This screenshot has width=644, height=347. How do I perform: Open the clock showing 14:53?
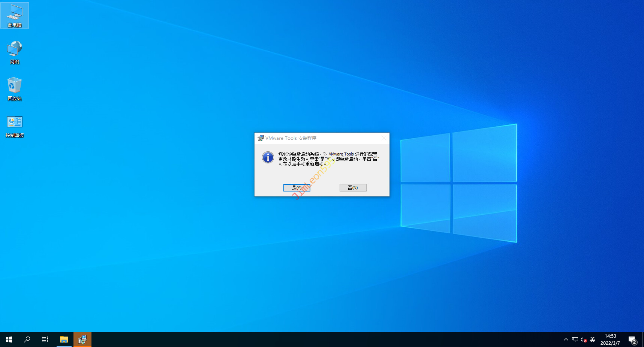click(610, 340)
